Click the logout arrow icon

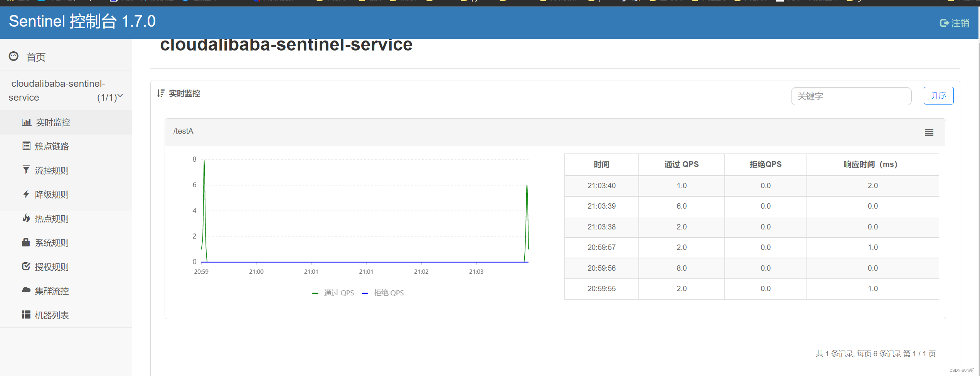tap(944, 23)
